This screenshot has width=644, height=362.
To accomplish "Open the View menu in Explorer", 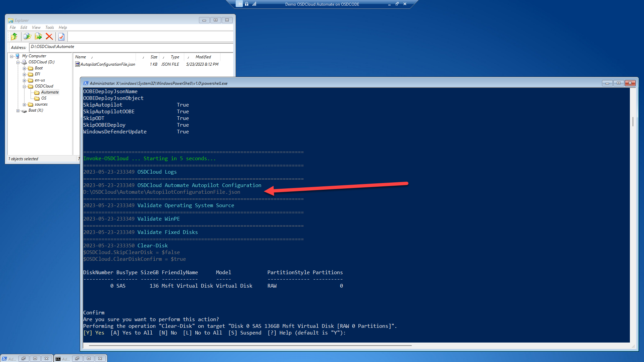I will coord(36,27).
